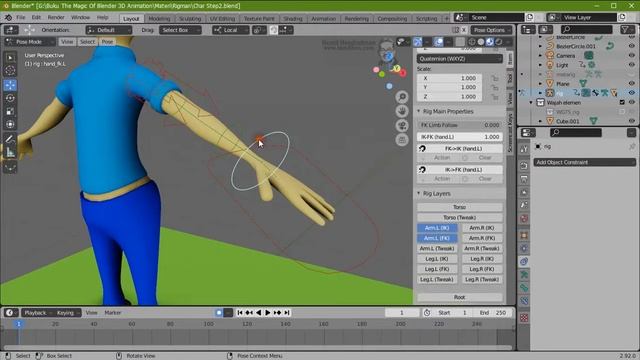The width and height of the screenshot is (640, 360).
Task: Uncheck the Wajah elemen collection checkbox
Action: click(622, 102)
